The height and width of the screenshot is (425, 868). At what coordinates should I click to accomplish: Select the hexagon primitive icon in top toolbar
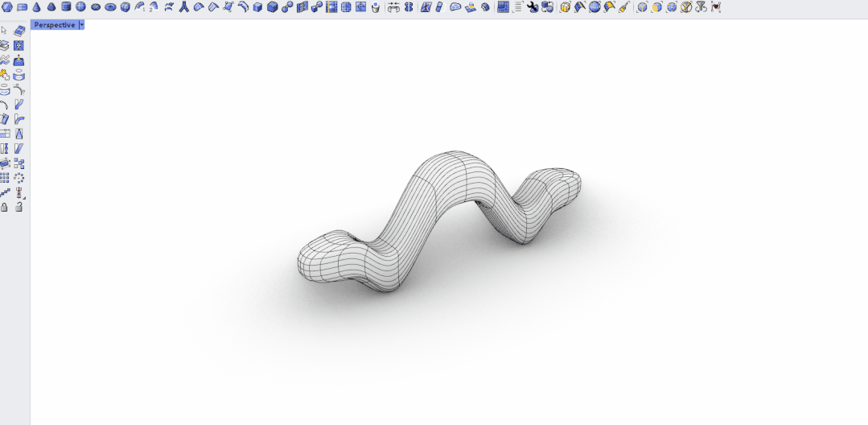pos(6,7)
